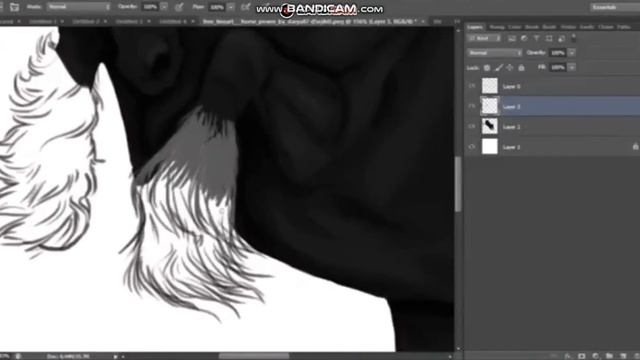The width and height of the screenshot is (640, 360).
Task: Show hidden document tabs overflow arrows
Action: pyautogui.click(x=457, y=21)
